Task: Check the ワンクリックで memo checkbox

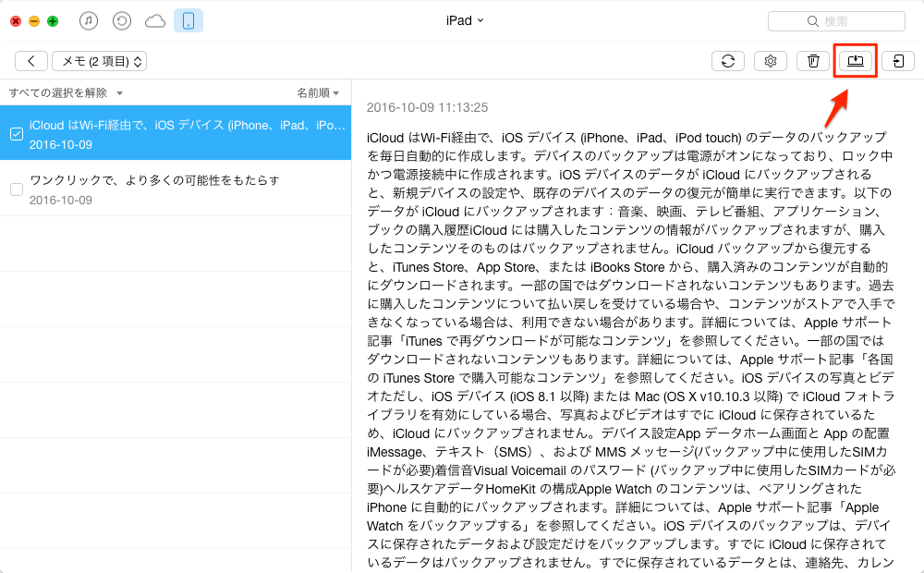Action: (x=17, y=189)
